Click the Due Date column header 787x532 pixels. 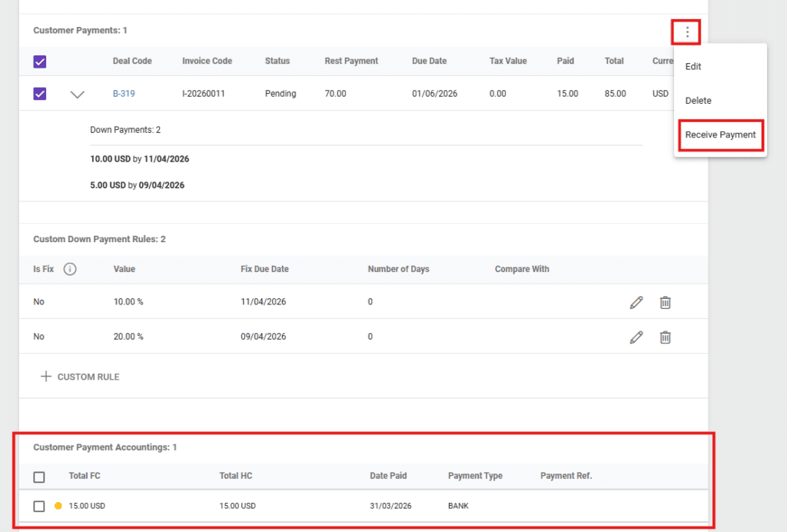point(428,61)
